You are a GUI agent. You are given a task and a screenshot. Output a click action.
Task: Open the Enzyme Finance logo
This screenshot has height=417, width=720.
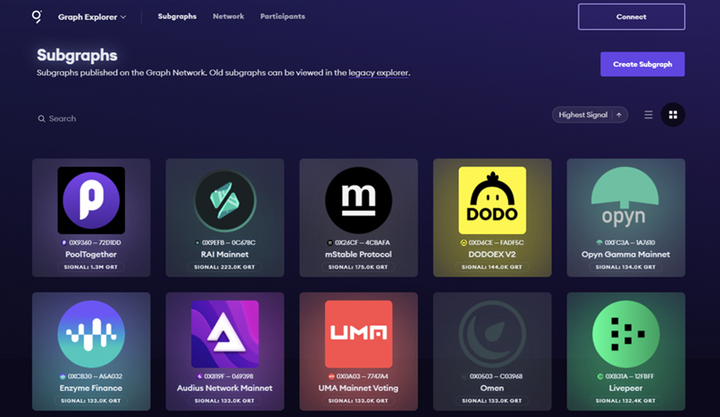coord(91,334)
